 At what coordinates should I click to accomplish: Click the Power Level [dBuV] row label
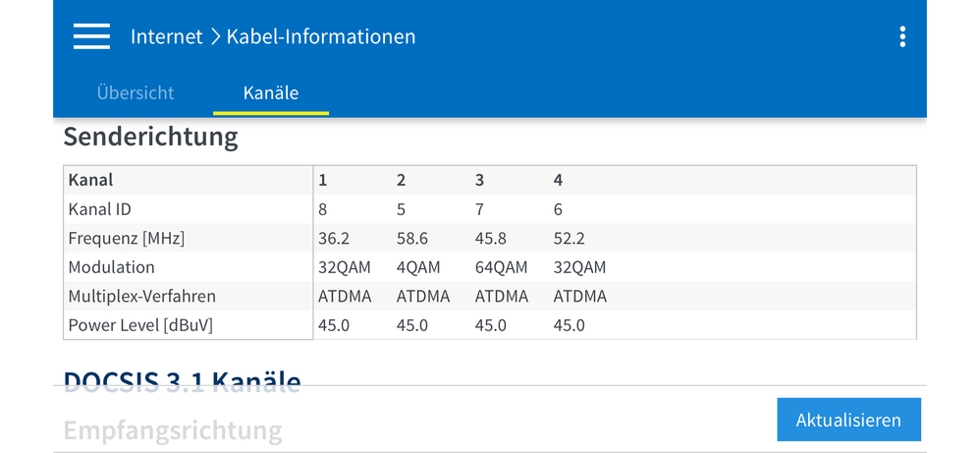point(140,325)
